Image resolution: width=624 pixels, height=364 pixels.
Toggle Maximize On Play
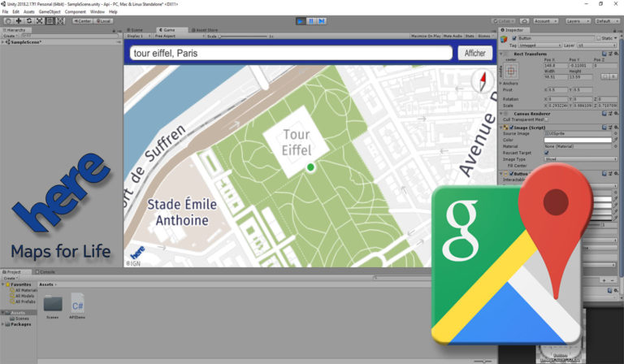point(426,36)
